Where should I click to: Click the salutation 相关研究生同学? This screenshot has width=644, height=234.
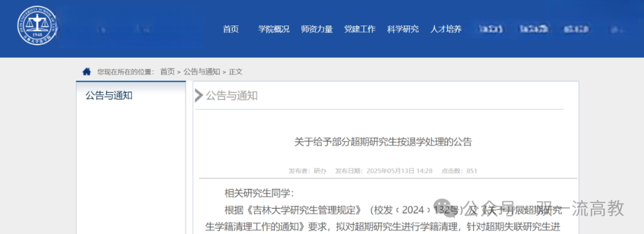pos(259,193)
